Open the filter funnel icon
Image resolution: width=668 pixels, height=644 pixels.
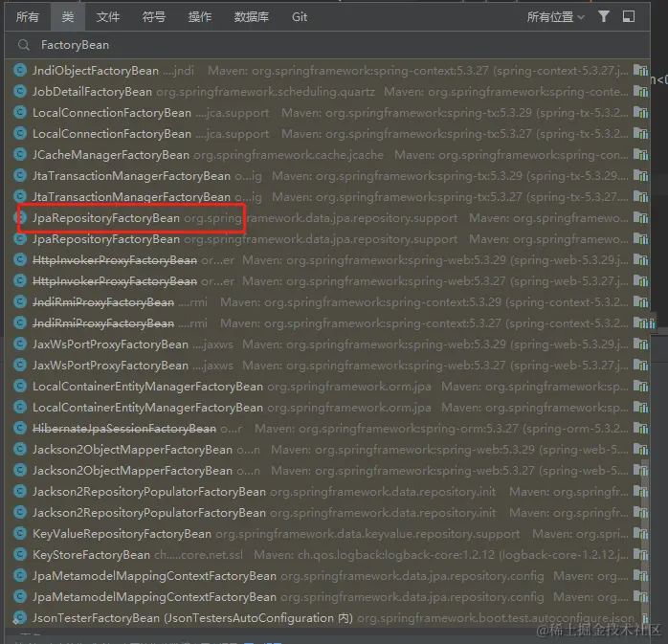coord(603,16)
